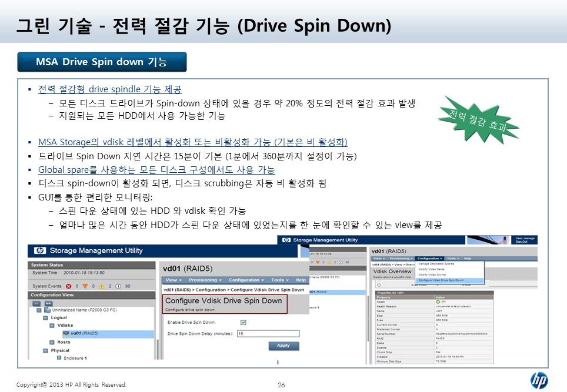567x392 pixels.
Task: Collapse the Physical tree node
Action: [x=45, y=350]
